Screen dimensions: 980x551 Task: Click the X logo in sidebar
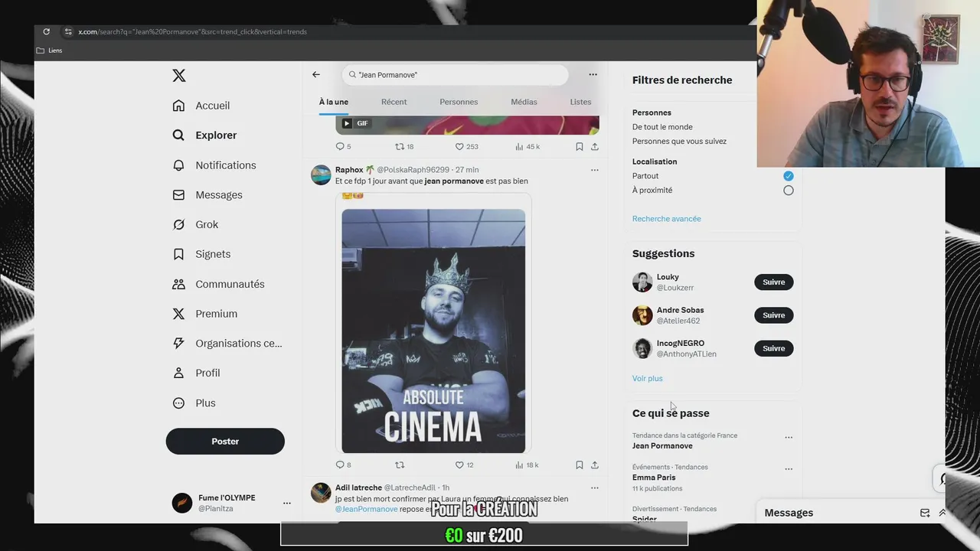tap(178, 75)
